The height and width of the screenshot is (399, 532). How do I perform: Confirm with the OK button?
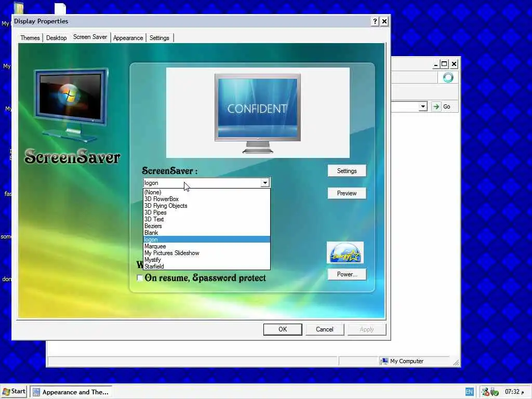[x=283, y=329]
